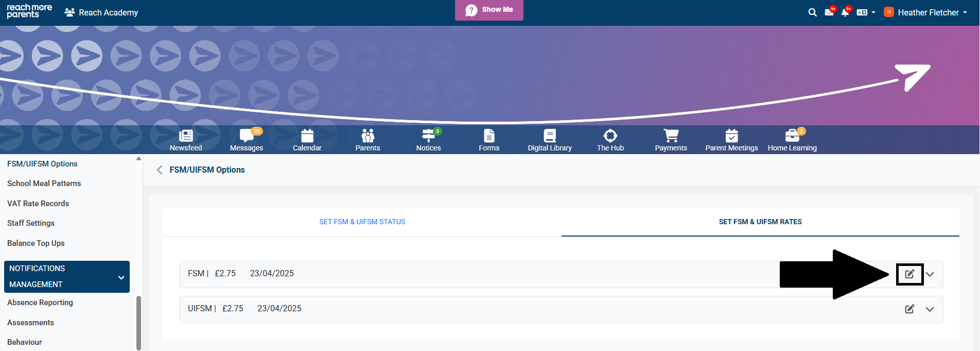
Task: Open School Meal Patterns sidebar link
Action: (x=44, y=183)
